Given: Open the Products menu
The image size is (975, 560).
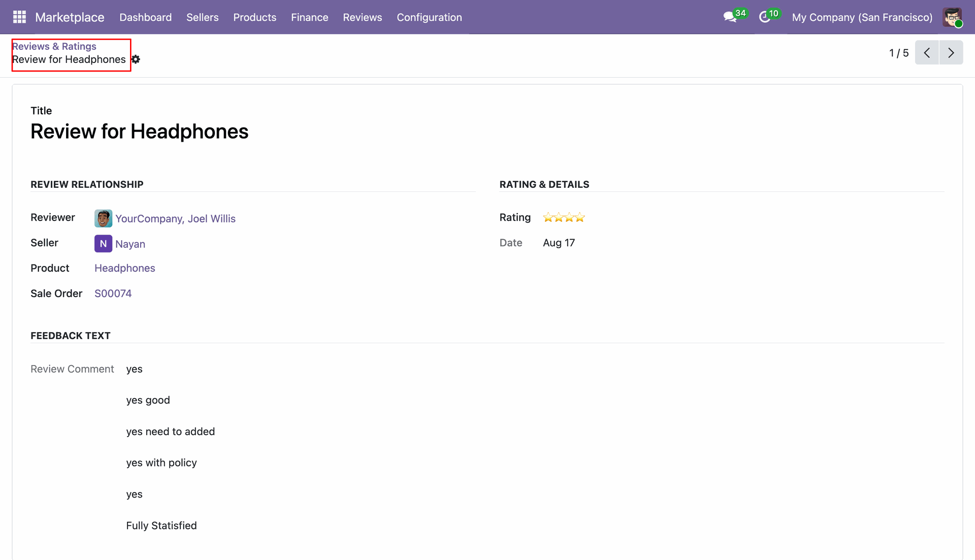Looking at the screenshot, I should pyautogui.click(x=254, y=17).
